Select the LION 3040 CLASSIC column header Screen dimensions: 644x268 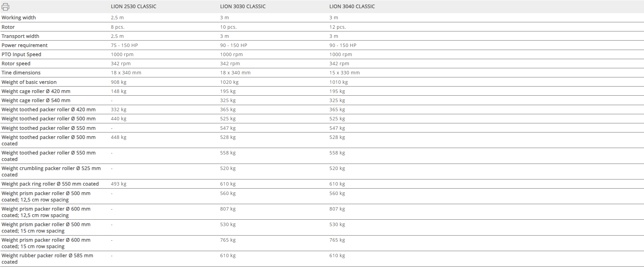(x=352, y=6)
